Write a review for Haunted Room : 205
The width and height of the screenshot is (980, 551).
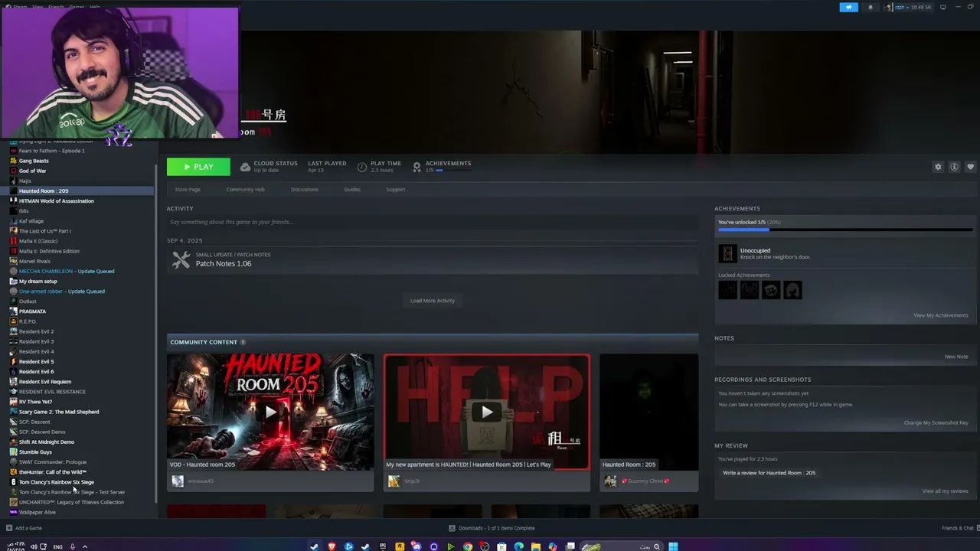point(769,473)
